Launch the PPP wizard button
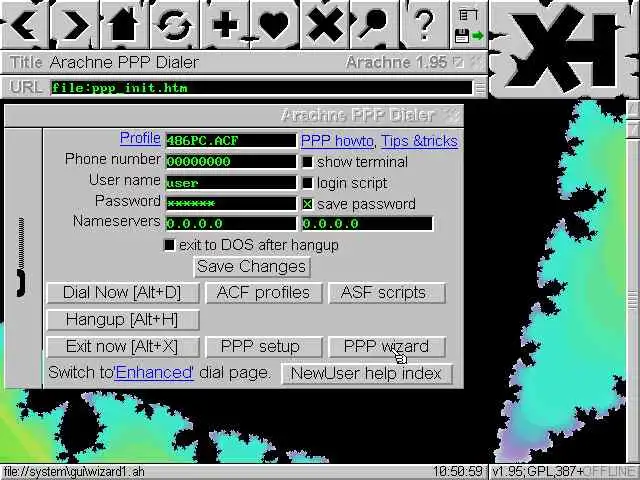 387,347
